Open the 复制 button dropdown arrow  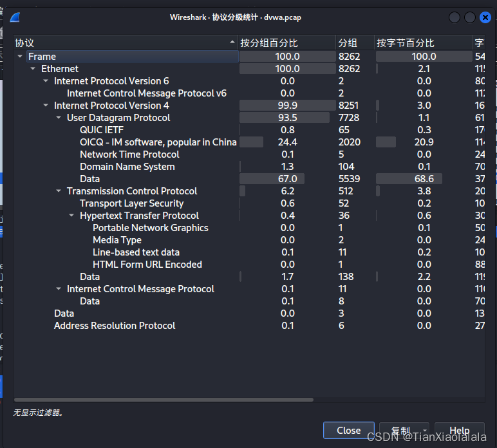[x=425, y=430]
